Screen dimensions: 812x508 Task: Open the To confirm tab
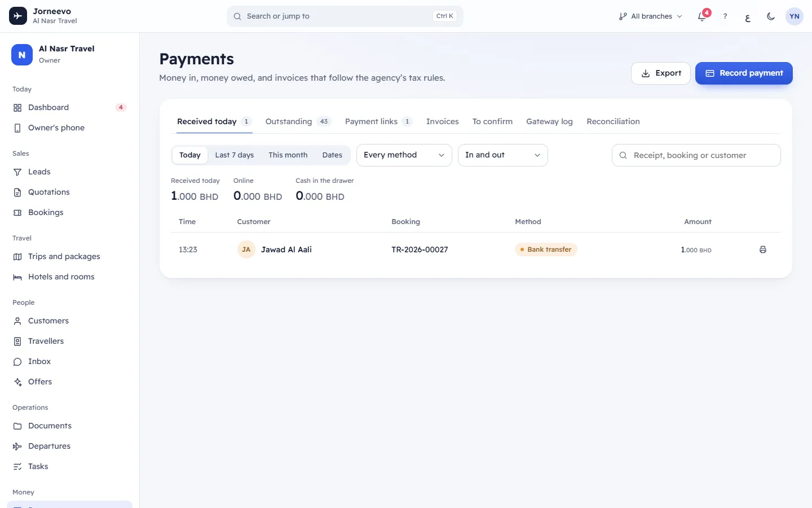pos(492,121)
